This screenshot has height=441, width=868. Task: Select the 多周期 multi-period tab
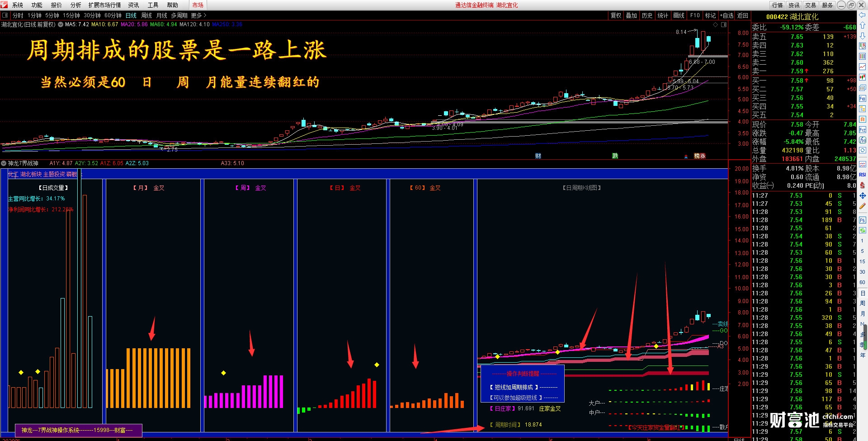click(179, 15)
